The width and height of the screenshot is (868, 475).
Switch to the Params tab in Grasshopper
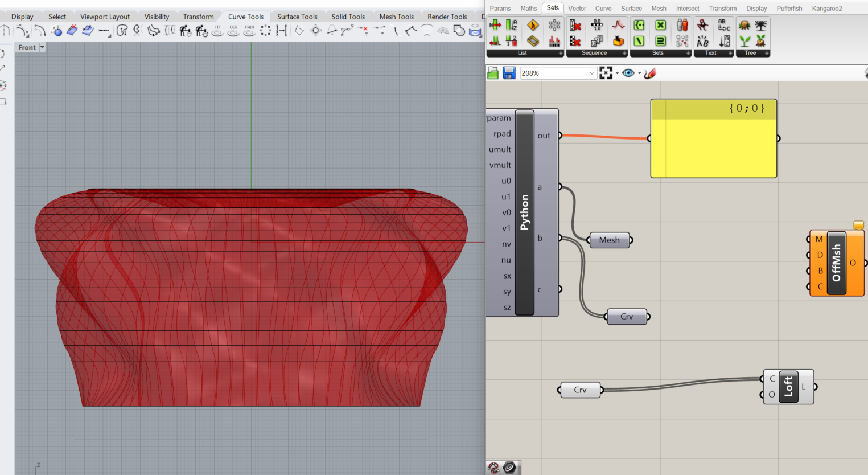click(x=500, y=9)
